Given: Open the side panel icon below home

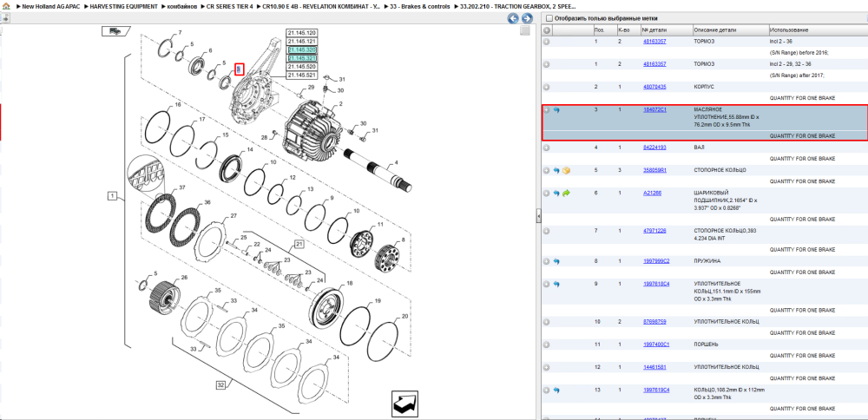Looking at the screenshot, I should point(5,17).
